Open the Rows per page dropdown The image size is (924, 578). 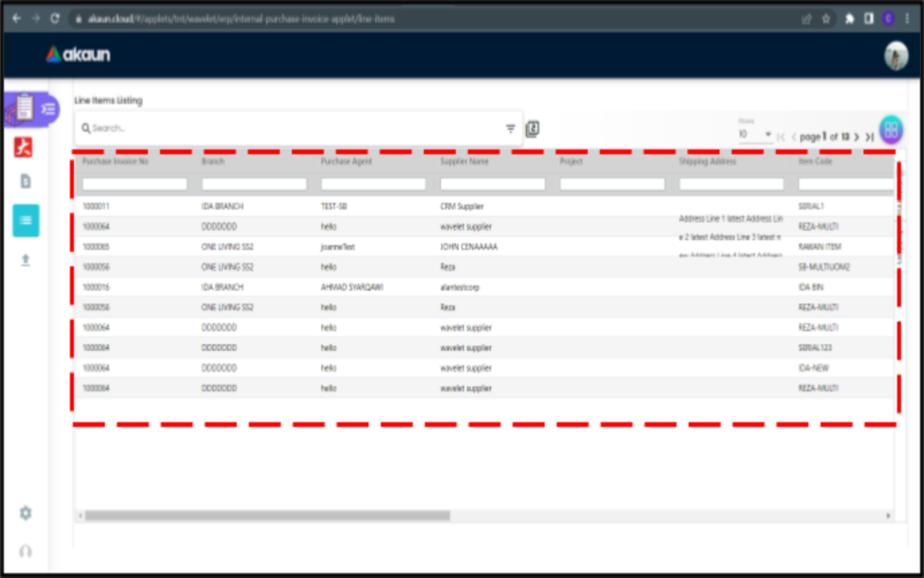point(755,134)
